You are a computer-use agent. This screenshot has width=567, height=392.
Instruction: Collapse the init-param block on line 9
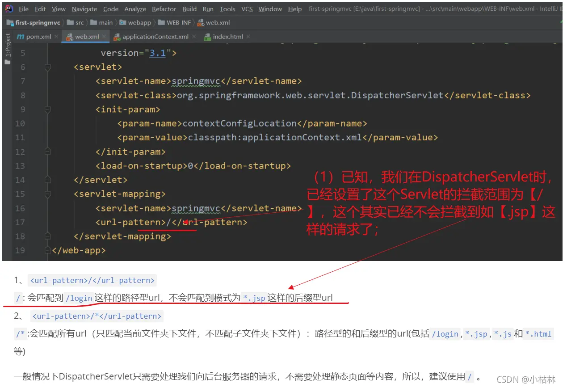point(48,110)
